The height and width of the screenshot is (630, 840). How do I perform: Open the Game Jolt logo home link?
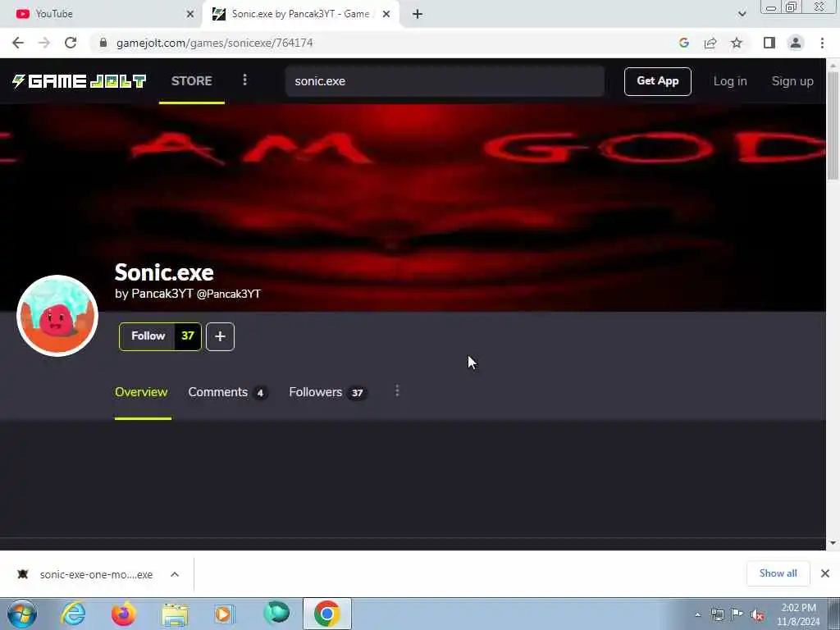(x=80, y=81)
